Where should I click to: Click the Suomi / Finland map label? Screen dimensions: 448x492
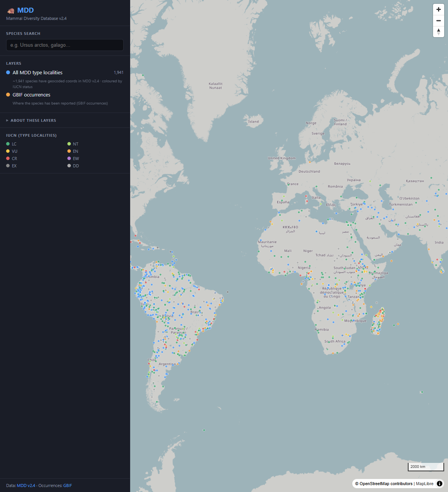click(x=340, y=122)
